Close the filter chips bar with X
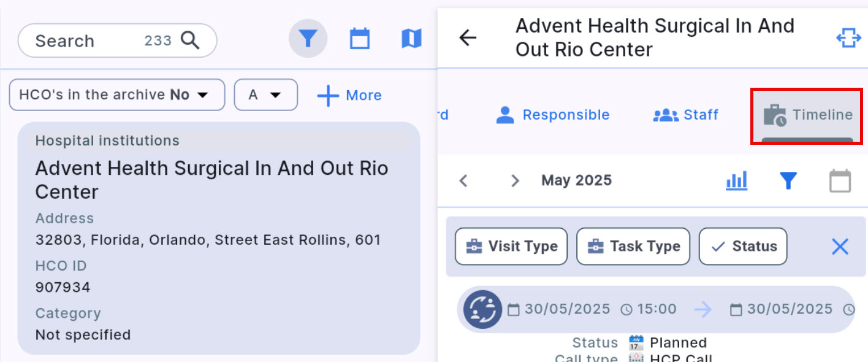 coord(840,247)
